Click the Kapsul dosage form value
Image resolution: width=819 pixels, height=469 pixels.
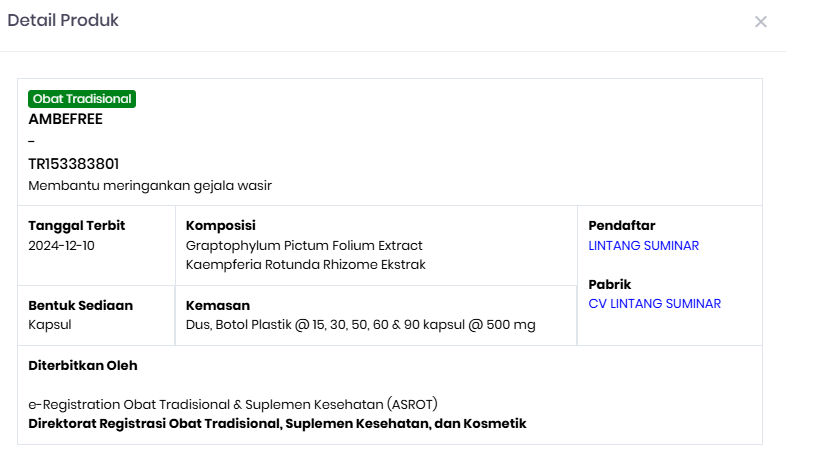(x=50, y=325)
